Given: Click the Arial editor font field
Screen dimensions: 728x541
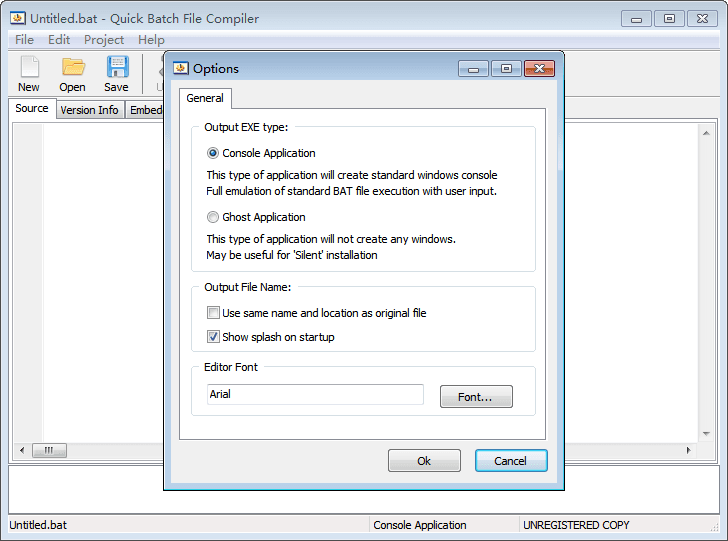Looking at the screenshot, I should 315,394.
